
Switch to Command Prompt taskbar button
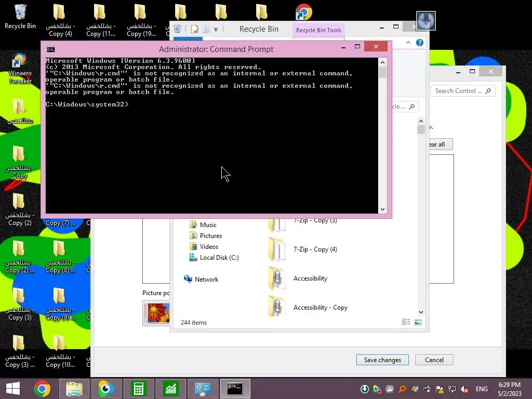(x=235, y=389)
